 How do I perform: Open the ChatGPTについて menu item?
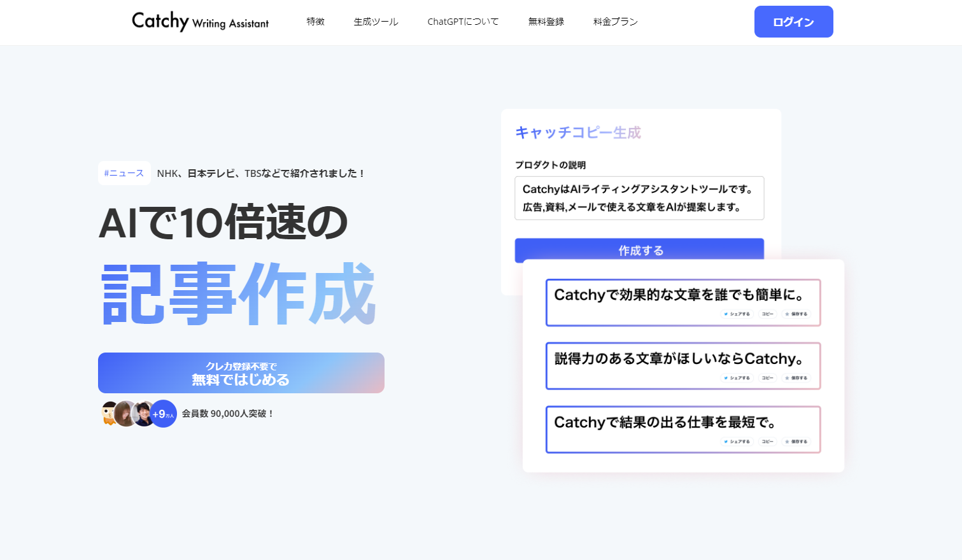[x=463, y=22]
